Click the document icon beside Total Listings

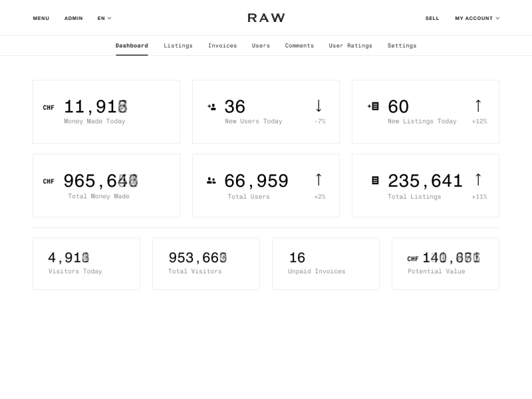pyautogui.click(x=375, y=180)
